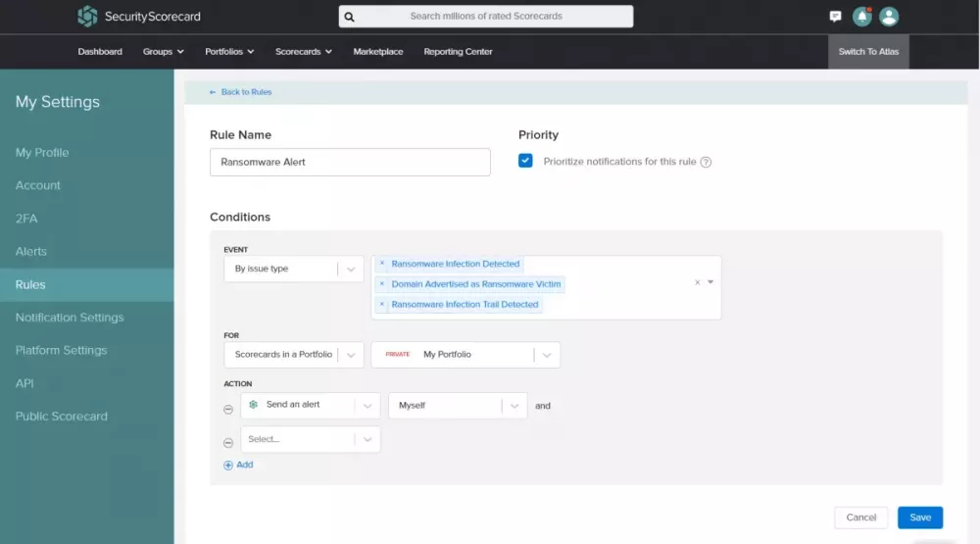The width and height of the screenshot is (980, 544).
Task: Click the back arrow before Back to Rules
Action: coord(213,92)
